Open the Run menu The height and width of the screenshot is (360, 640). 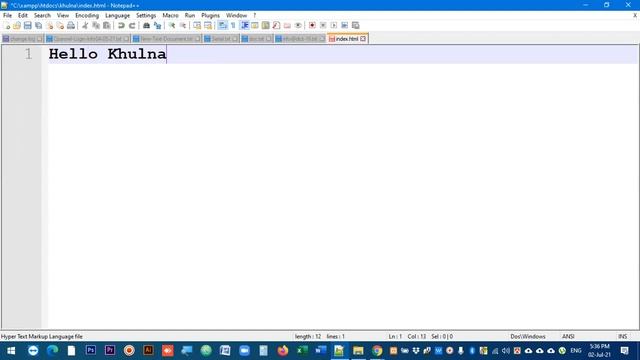coord(190,15)
